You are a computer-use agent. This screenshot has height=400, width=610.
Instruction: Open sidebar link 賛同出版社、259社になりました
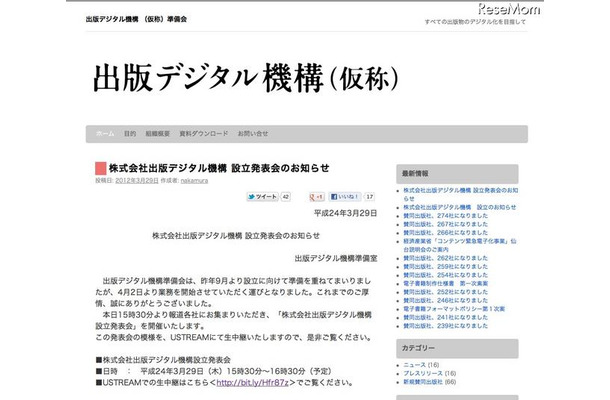[x=445, y=267]
